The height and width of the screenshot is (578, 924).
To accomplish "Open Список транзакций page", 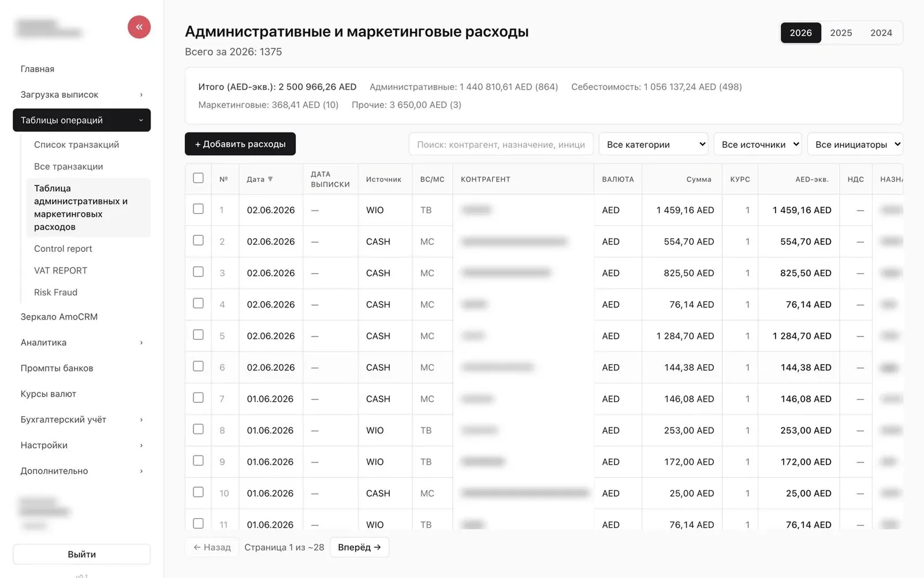I will point(88,144).
